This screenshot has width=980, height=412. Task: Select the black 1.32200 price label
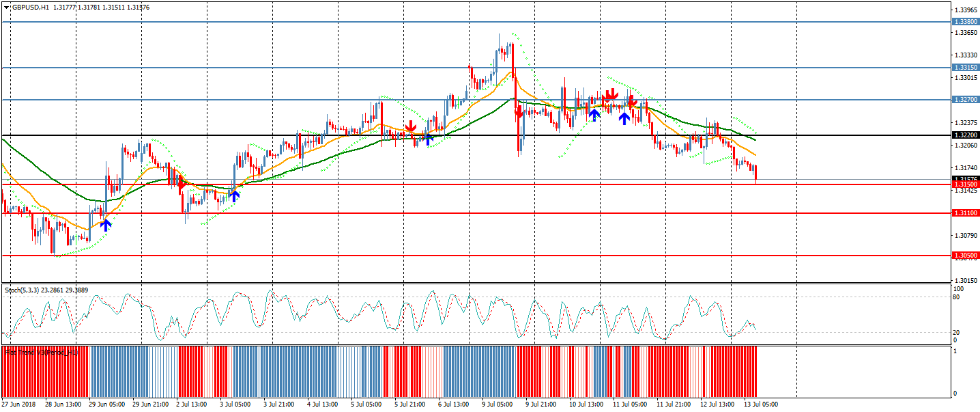(965, 135)
